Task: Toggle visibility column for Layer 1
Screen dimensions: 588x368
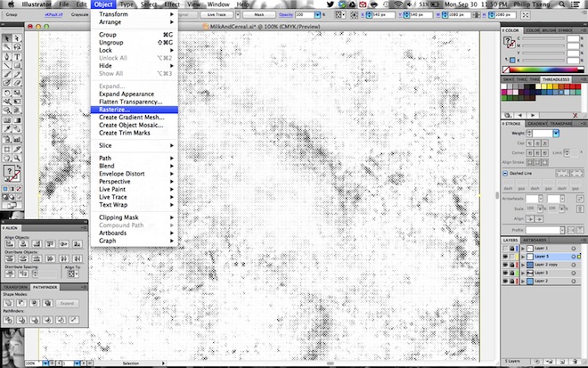Action: (x=505, y=249)
